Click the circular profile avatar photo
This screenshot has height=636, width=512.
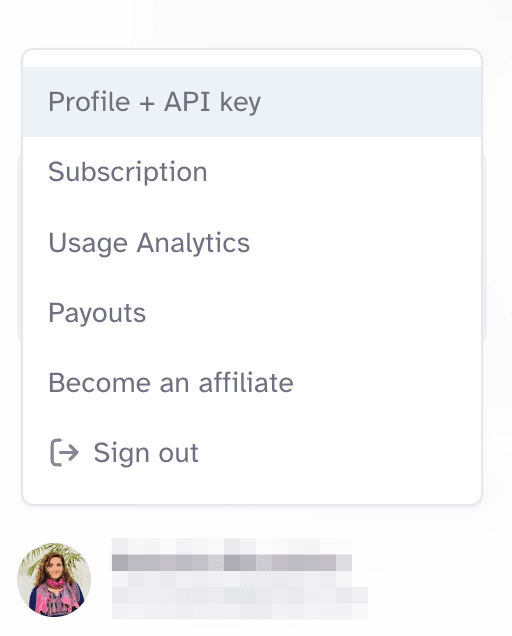[x=54, y=580]
